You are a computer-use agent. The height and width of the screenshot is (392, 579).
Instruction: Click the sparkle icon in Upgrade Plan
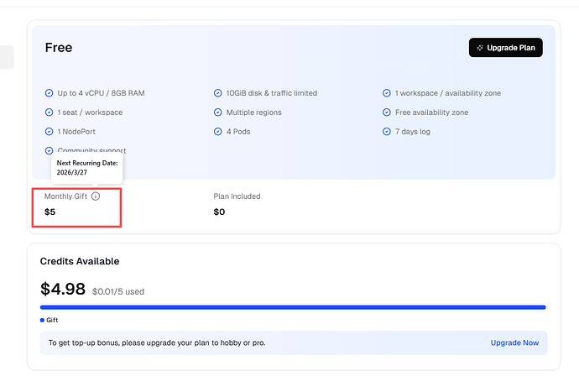tap(480, 48)
